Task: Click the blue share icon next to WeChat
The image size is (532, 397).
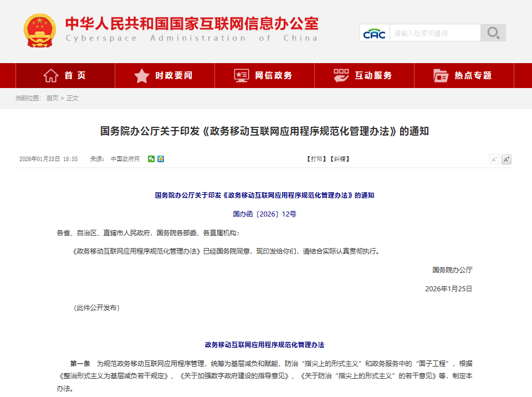Action: coord(160,159)
